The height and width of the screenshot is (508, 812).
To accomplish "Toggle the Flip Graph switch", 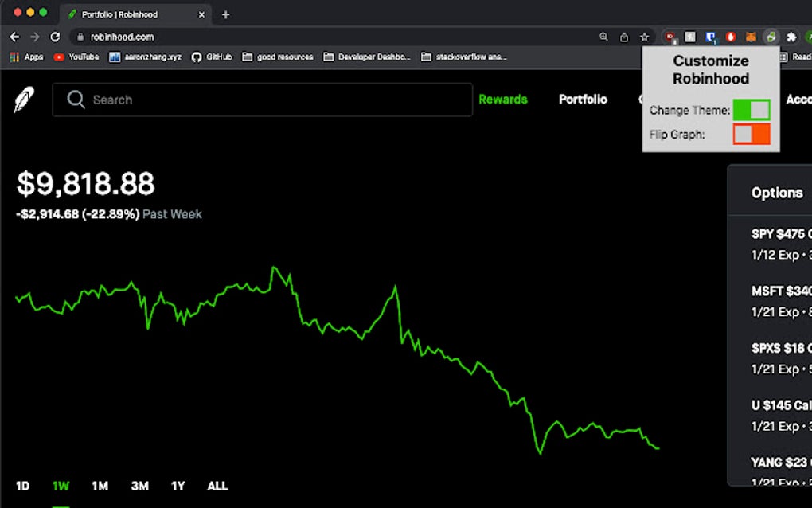I will 751,134.
